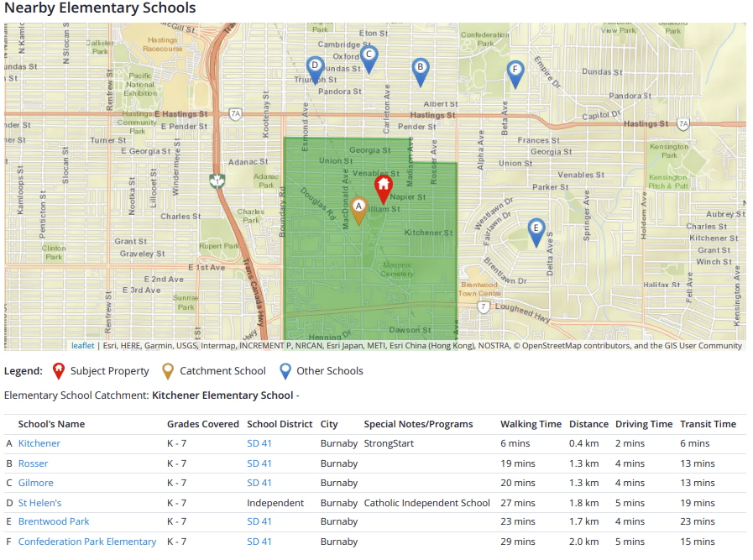Select blue school marker B on map
The width and height of the screenshot is (753, 560).
click(x=421, y=70)
